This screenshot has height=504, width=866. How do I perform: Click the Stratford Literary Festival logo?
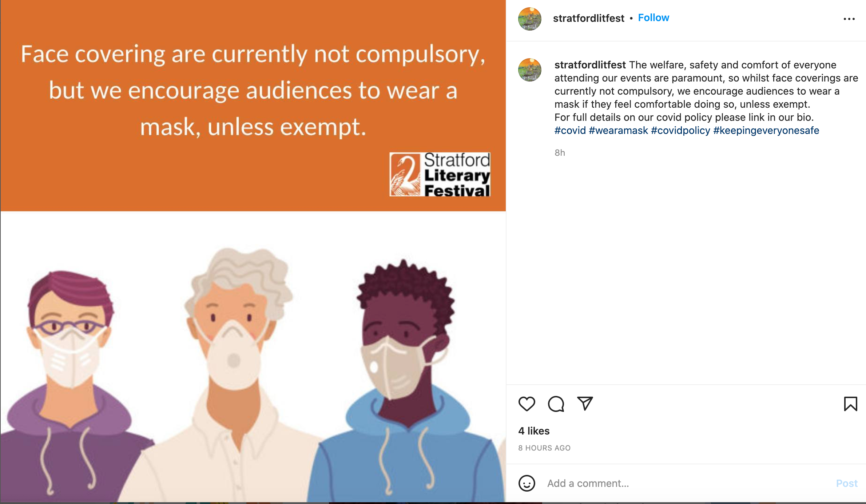click(x=440, y=174)
